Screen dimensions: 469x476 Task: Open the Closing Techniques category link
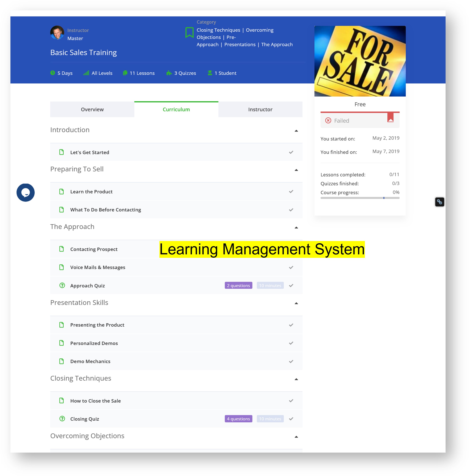[218, 30]
